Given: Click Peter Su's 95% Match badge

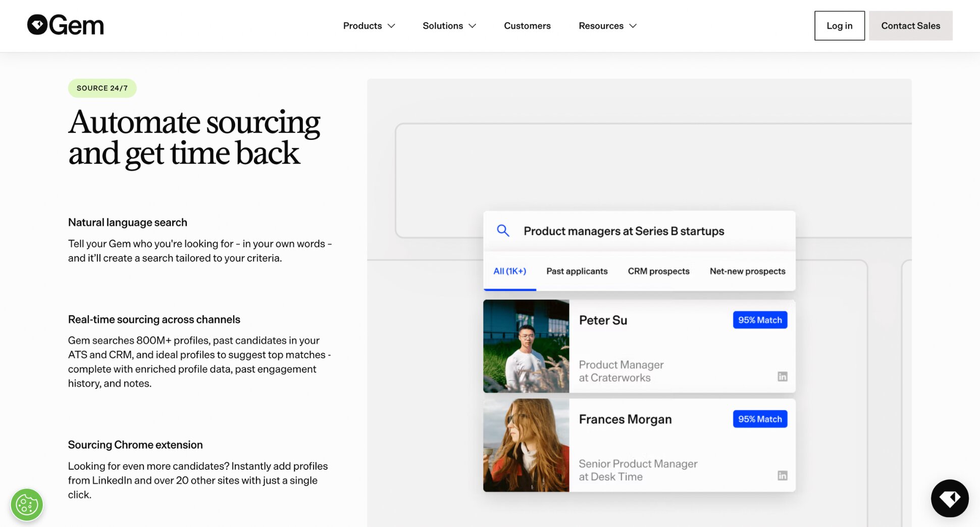Looking at the screenshot, I should tap(760, 320).
